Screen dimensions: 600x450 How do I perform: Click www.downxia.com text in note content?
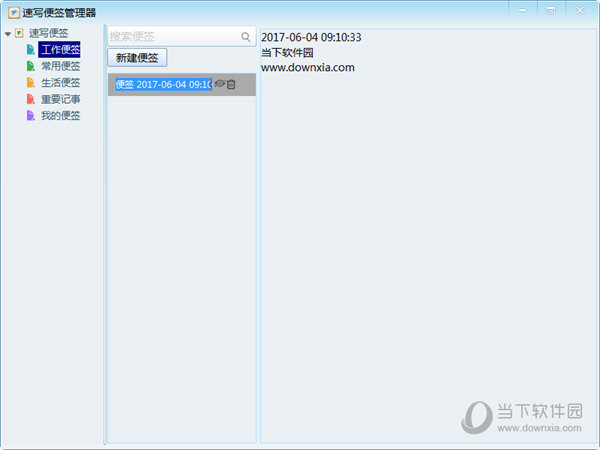coord(308,68)
